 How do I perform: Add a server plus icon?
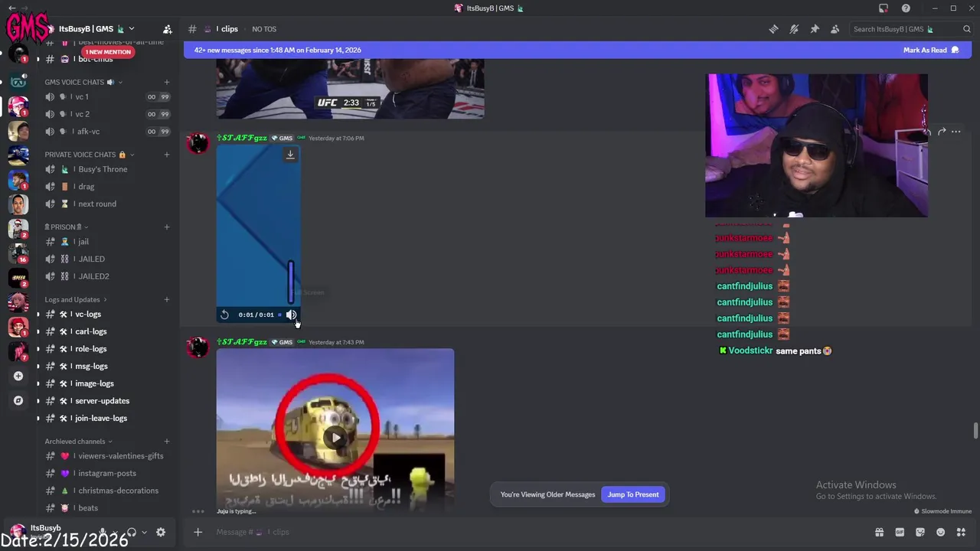tap(18, 376)
